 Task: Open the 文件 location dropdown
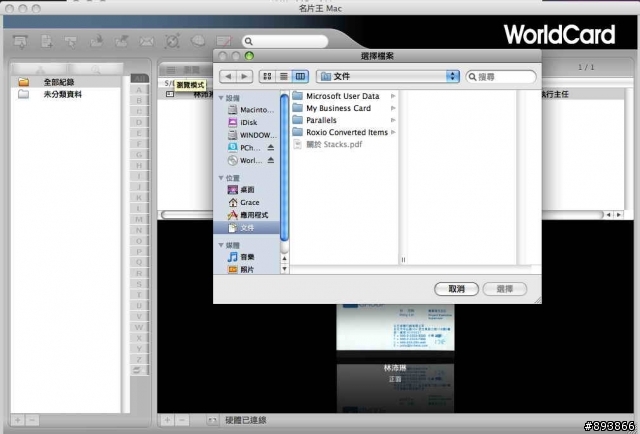click(x=388, y=76)
